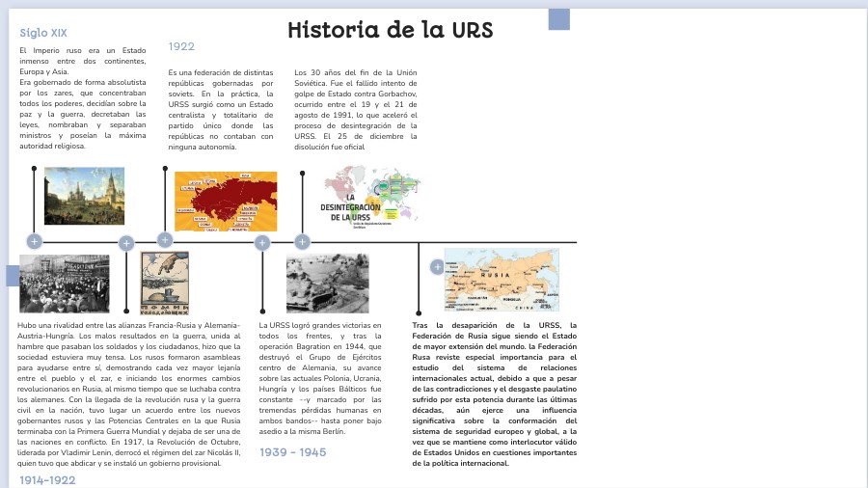Click the blue square on the left edge

click(12, 276)
